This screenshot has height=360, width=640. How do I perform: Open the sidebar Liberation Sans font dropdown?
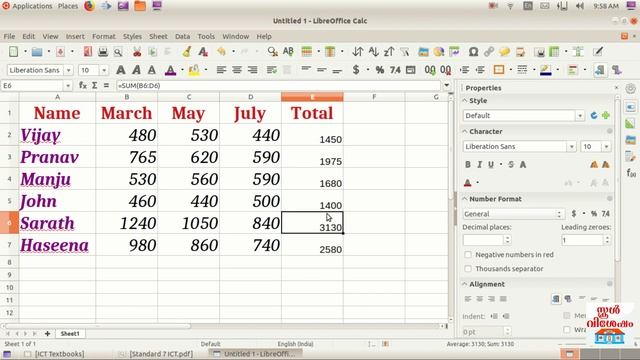pyautogui.click(x=571, y=147)
